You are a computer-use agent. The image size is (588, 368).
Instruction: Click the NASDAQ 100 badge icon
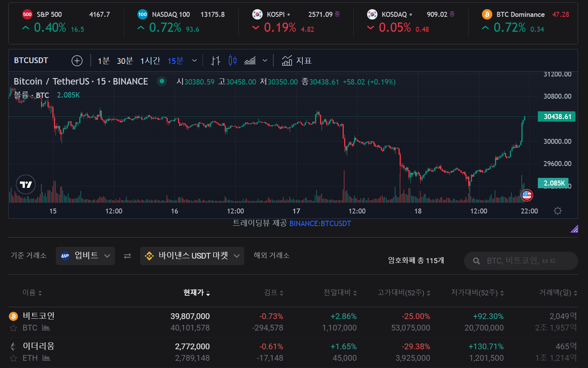[x=142, y=15]
